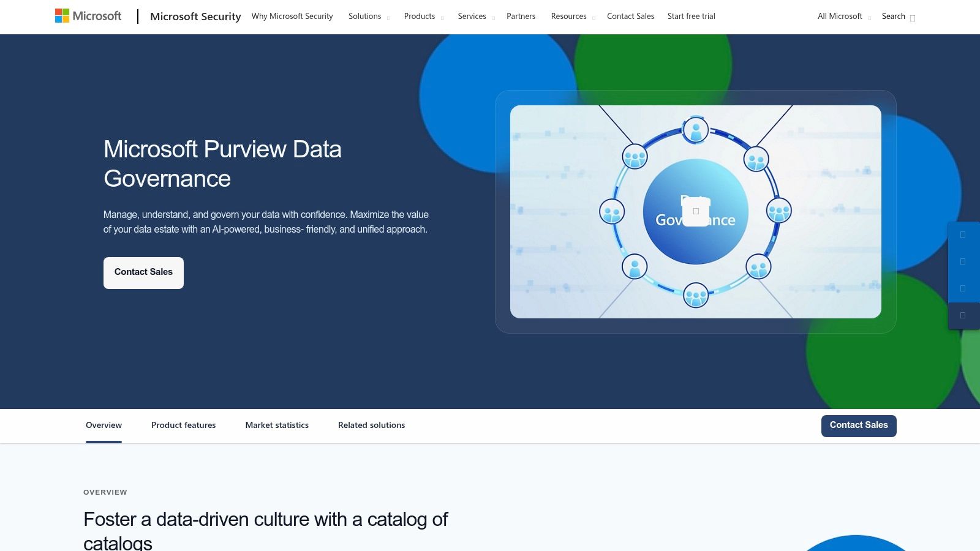Screen dimensions: 980x551
Task: Expand the Products menu
Action: pyautogui.click(x=424, y=17)
